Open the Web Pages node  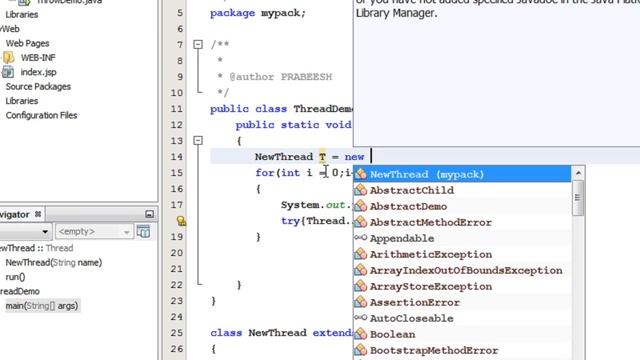click(x=27, y=43)
